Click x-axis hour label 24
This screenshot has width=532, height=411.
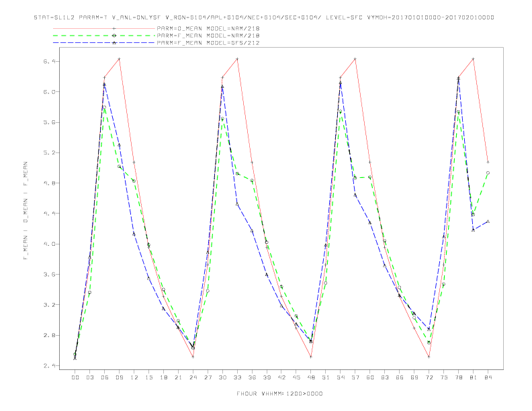point(193,377)
